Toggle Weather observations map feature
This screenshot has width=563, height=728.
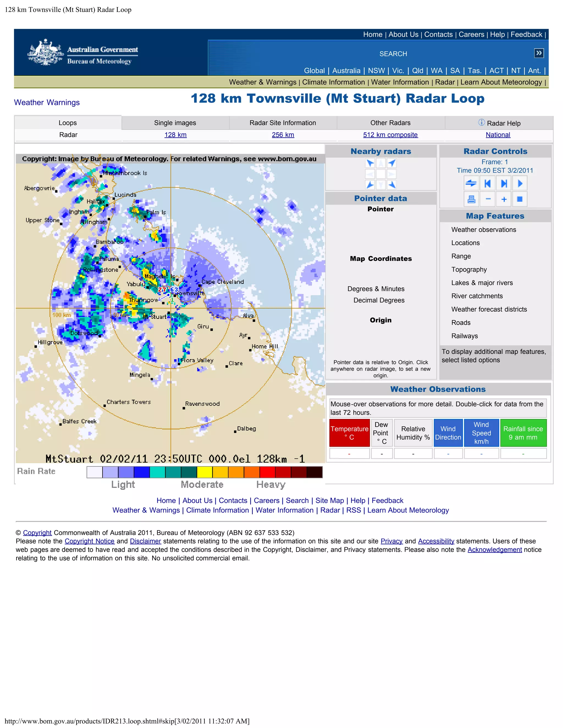[483, 230]
